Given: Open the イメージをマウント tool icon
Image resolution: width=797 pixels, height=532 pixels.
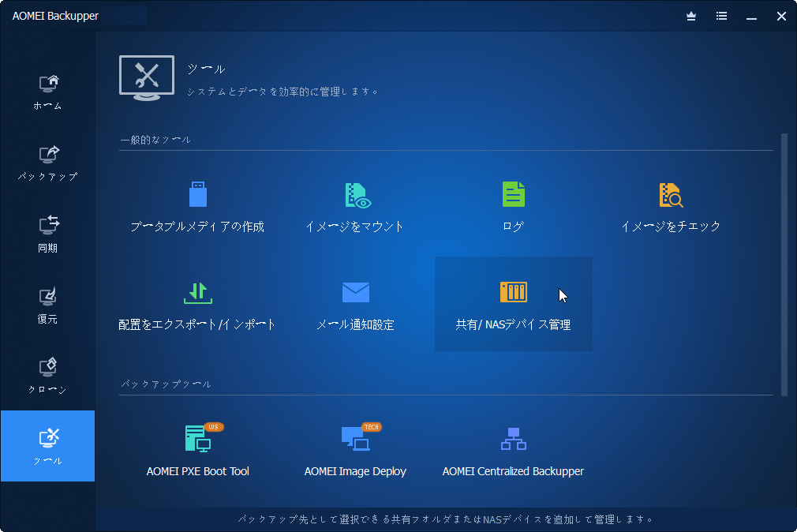Looking at the screenshot, I should (357, 195).
